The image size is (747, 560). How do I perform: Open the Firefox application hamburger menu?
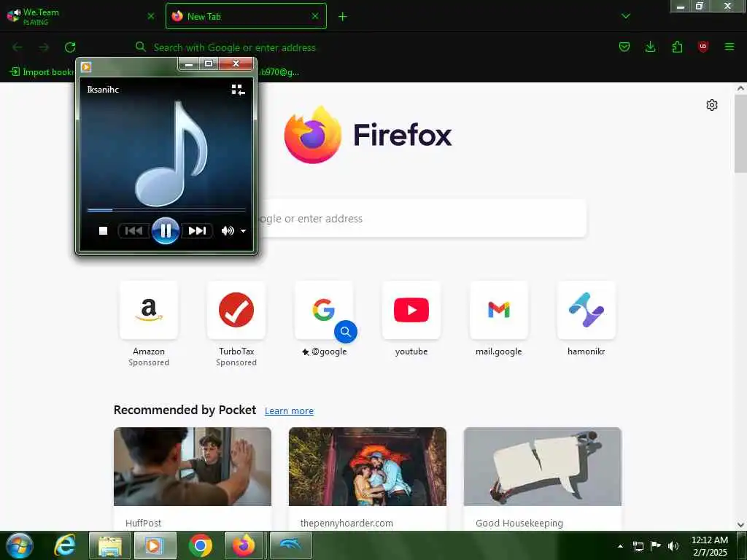tap(729, 47)
